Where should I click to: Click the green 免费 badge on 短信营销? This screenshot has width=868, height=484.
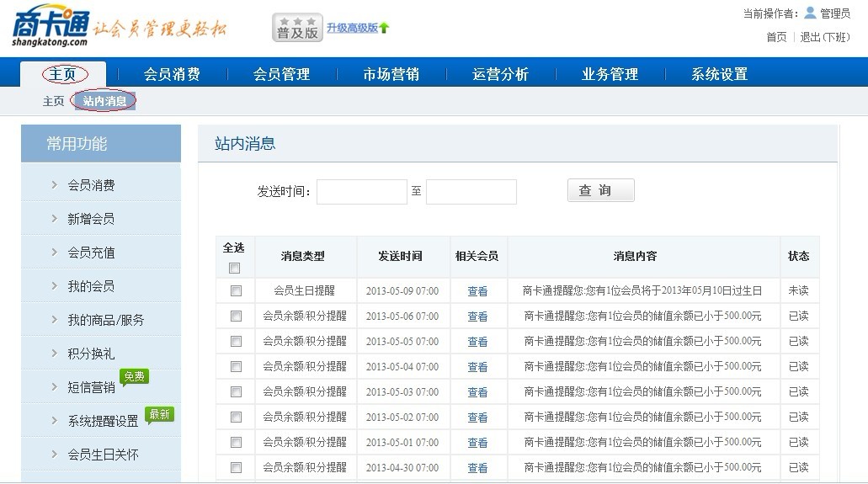click(134, 376)
